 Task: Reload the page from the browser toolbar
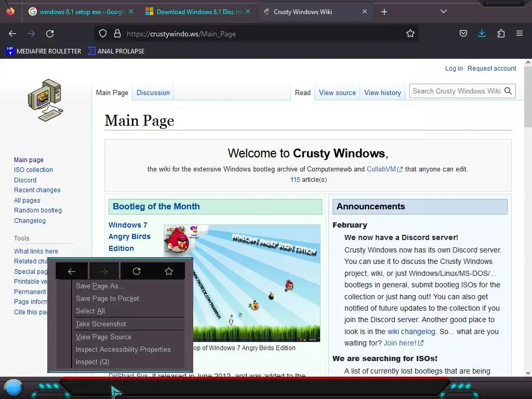coord(50,34)
